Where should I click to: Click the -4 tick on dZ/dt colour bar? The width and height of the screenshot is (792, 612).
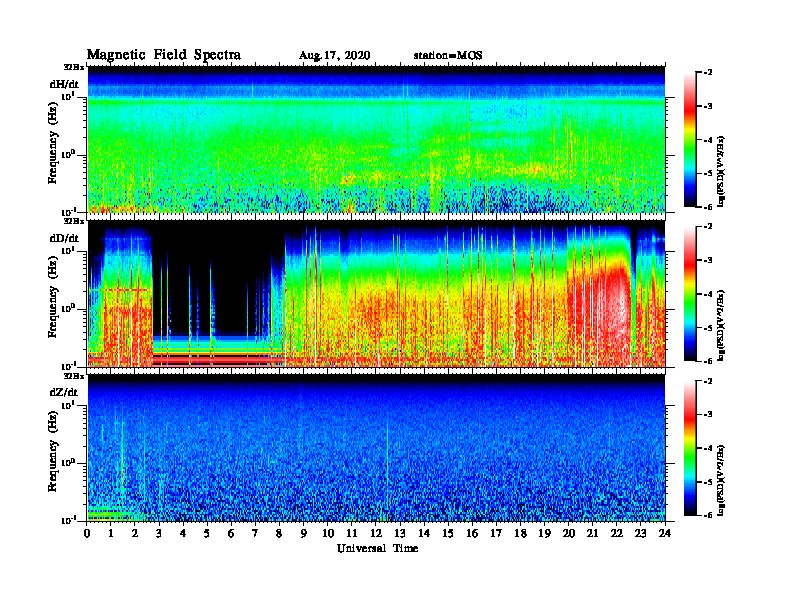point(708,448)
